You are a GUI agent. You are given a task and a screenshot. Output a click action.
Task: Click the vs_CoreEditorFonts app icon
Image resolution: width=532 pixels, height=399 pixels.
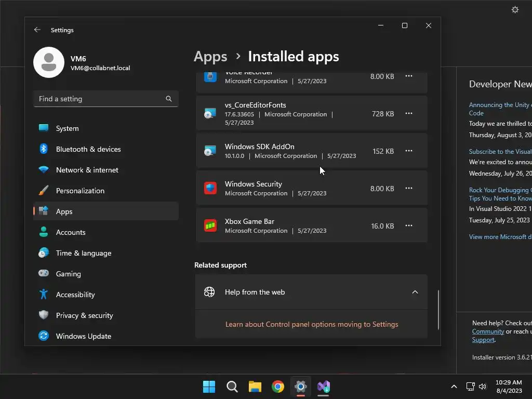click(210, 113)
